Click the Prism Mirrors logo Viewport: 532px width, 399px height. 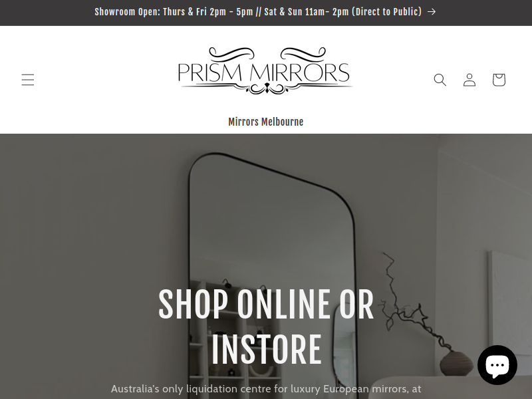tap(265, 70)
